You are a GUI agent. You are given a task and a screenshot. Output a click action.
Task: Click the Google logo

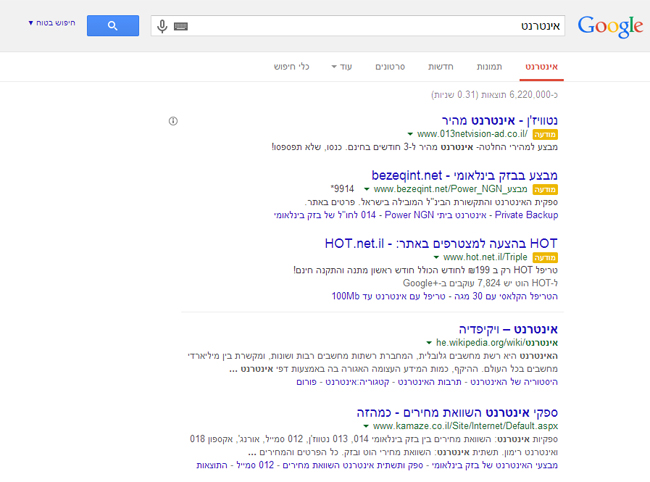tap(610, 27)
